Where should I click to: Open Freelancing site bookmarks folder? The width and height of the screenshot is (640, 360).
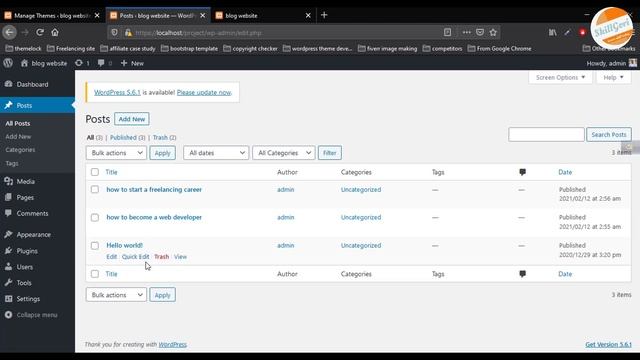tap(71, 49)
